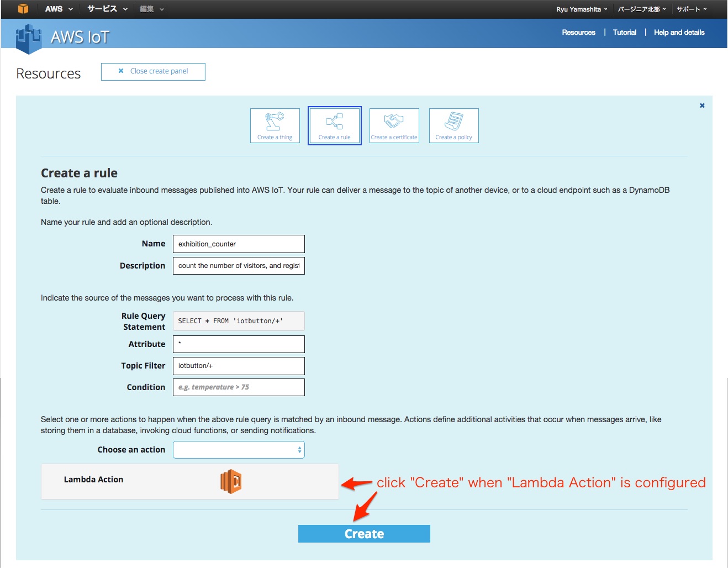Select Create a rule icon
Viewport: 728px width, 568px height.
click(335, 125)
